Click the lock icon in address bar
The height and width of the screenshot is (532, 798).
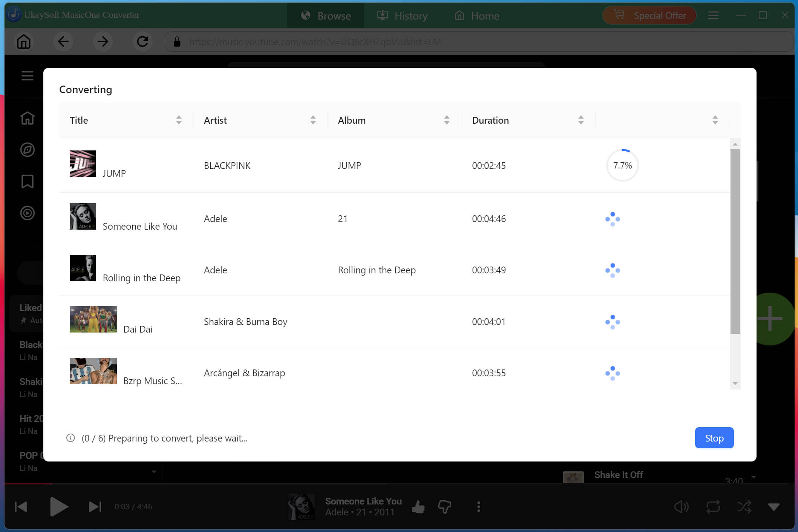[177, 41]
